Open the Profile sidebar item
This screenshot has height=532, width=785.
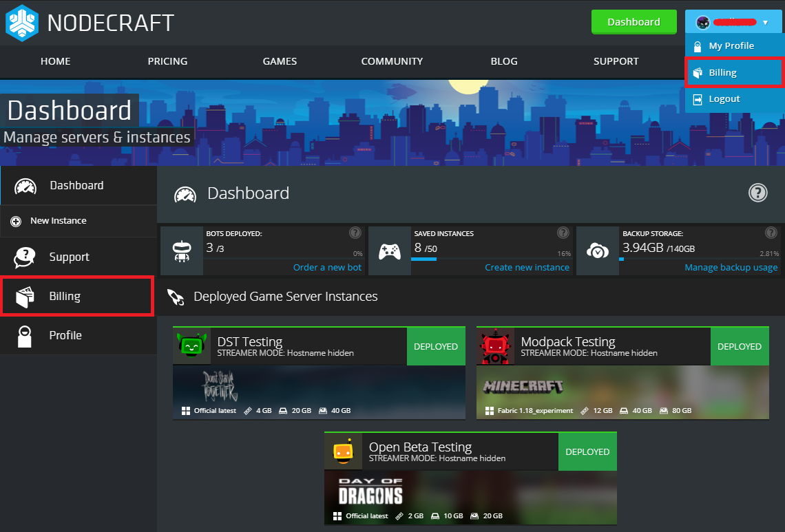(78, 336)
